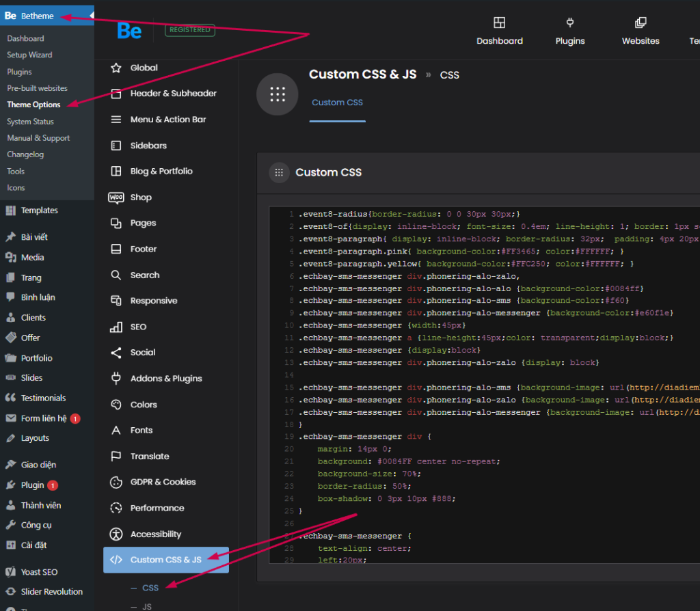Open Form liên hệ contact forms
The height and width of the screenshot is (611, 700).
pos(44,418)
